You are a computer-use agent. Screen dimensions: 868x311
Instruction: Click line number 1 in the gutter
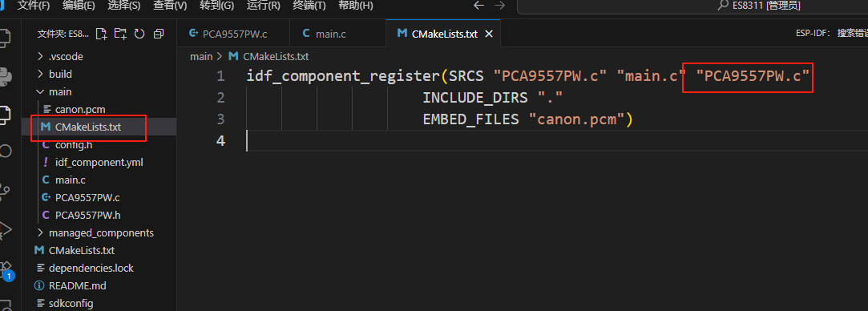tap(221, 76)
